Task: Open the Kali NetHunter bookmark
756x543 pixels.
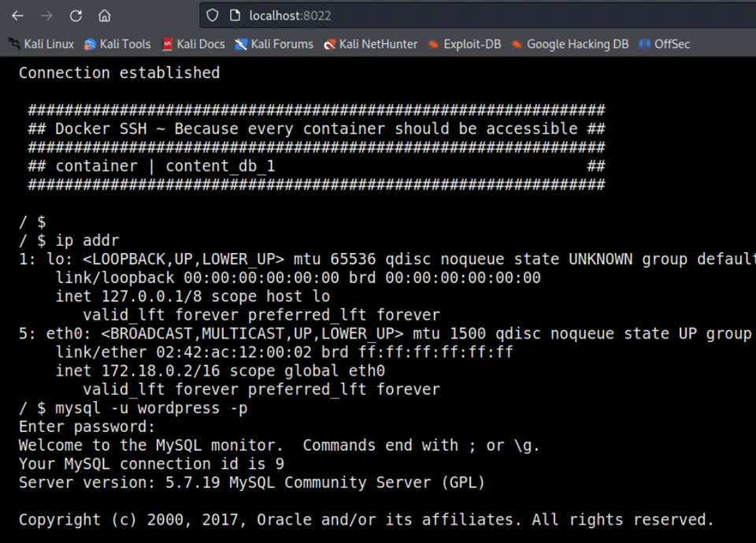Action: tap(370, 44)
